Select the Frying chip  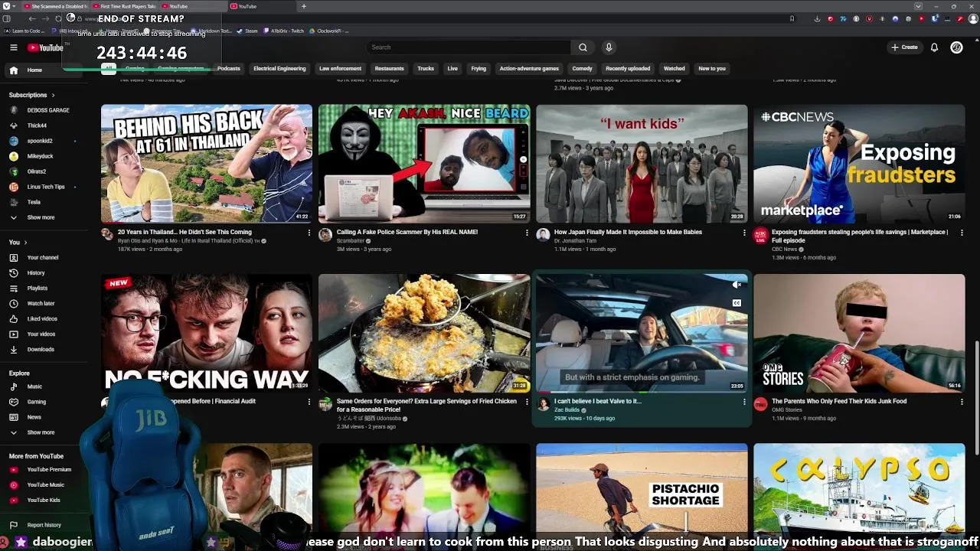(x=479, y=69)
